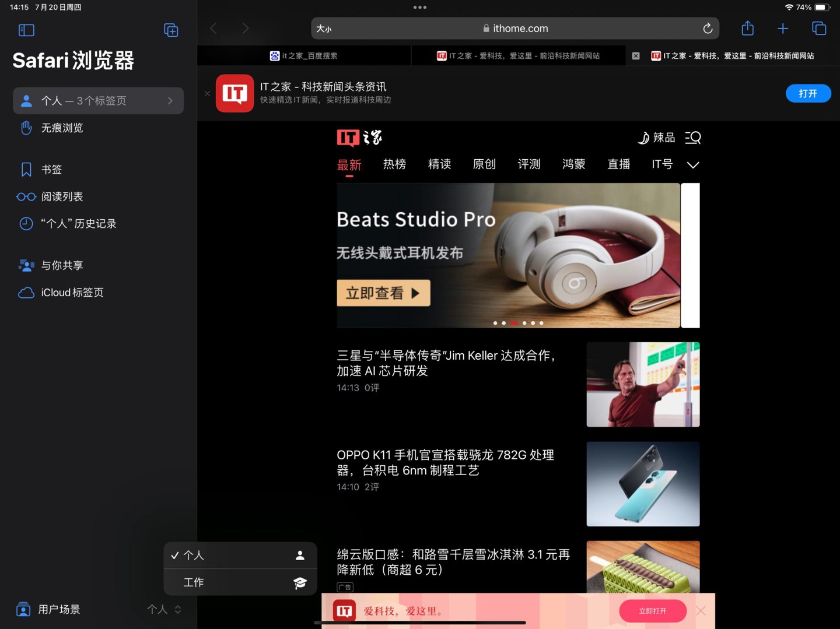
Task: Toggle the Safari sidebar visibility
Action: coord(26,30)
